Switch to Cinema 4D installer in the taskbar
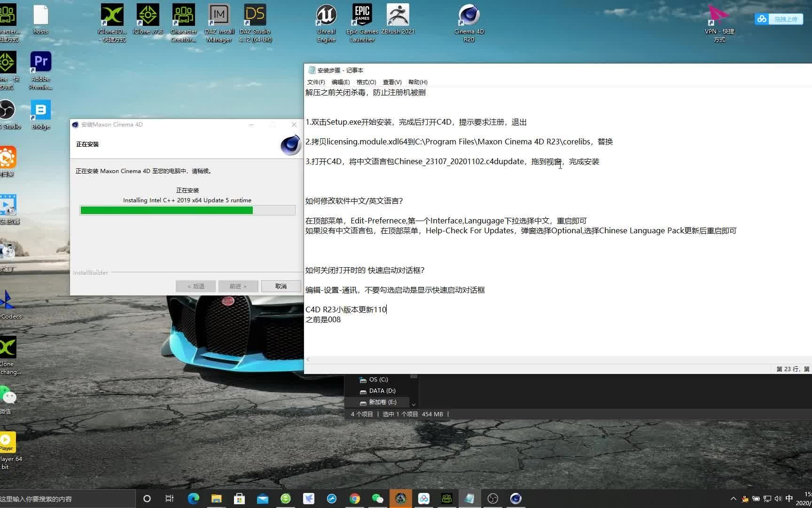The width and height of the screenshot is (812, 508). click(515, 499)
